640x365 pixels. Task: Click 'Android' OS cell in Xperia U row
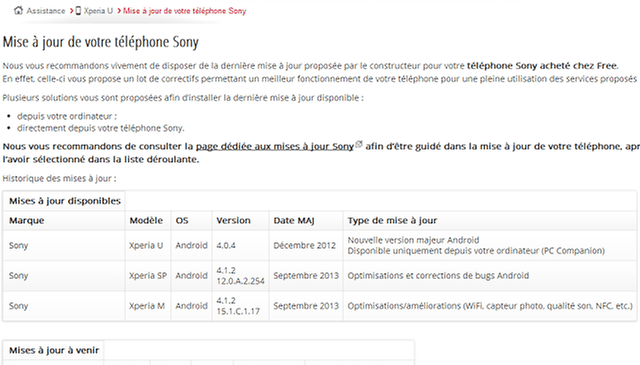point(191,245)
